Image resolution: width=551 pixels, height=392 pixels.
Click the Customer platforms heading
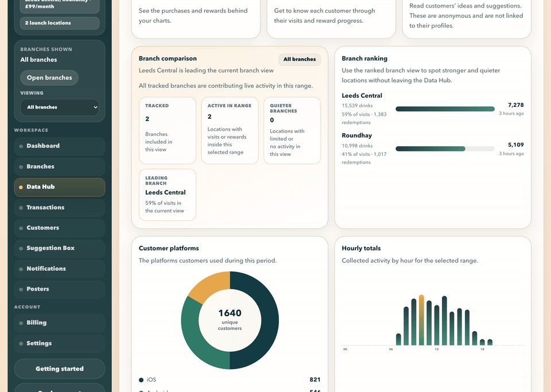(x=169, y=249)
